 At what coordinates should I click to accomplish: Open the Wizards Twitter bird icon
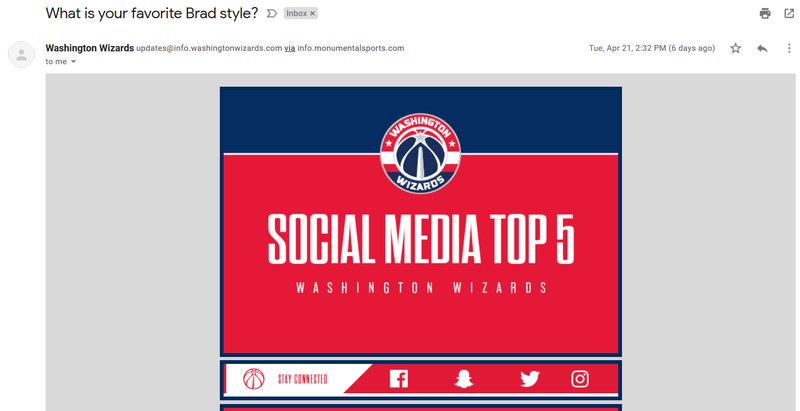[x=530, y=379]
